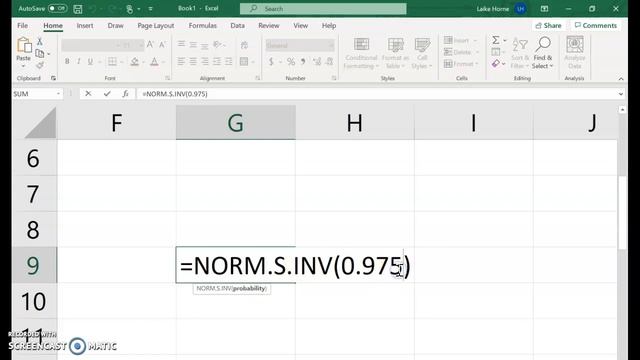Image resolution: width=640 pixels, height=360 pixels.
Task: Click the AutoSum sigma icon
Action: 496,40
